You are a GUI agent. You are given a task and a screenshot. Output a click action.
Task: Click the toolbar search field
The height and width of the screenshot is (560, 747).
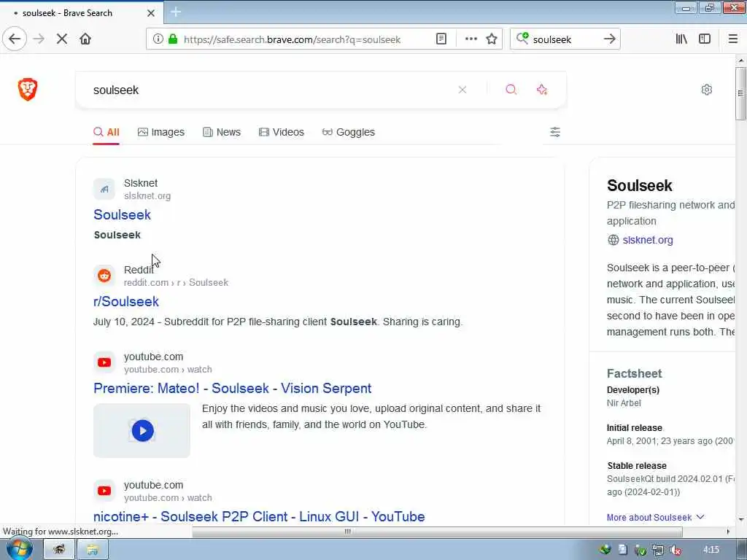(565, 39)
